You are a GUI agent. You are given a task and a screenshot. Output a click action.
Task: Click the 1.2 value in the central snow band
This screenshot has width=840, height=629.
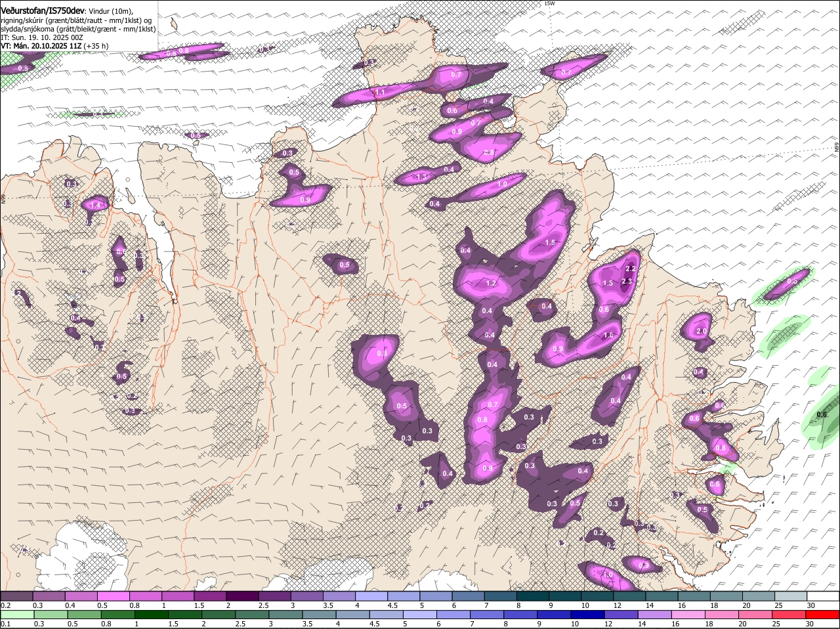(491, 284)
